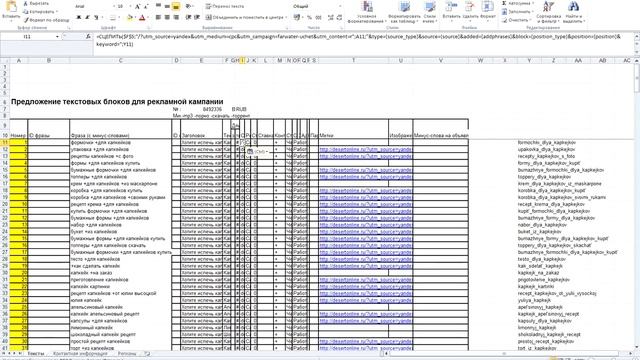Switch to Контактная информация sheet tab
Image resolution: width=640 pixels, height=360 pixels.
[x=80, y=354]
